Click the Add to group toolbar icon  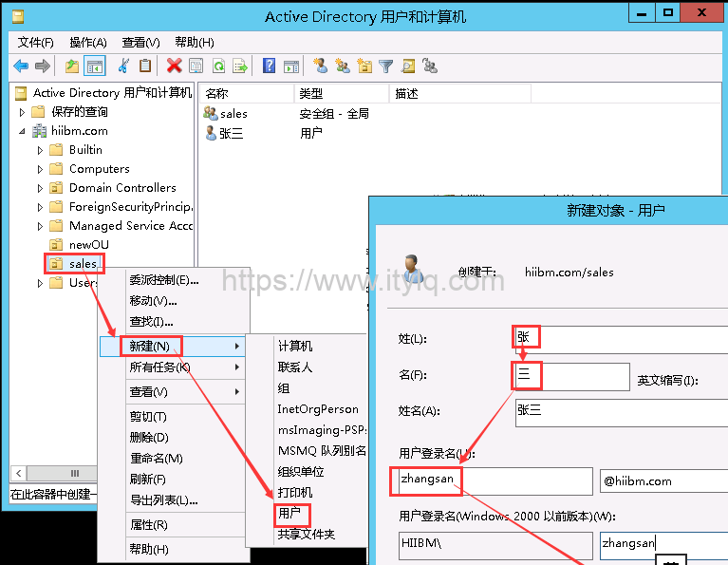point(430,66)
